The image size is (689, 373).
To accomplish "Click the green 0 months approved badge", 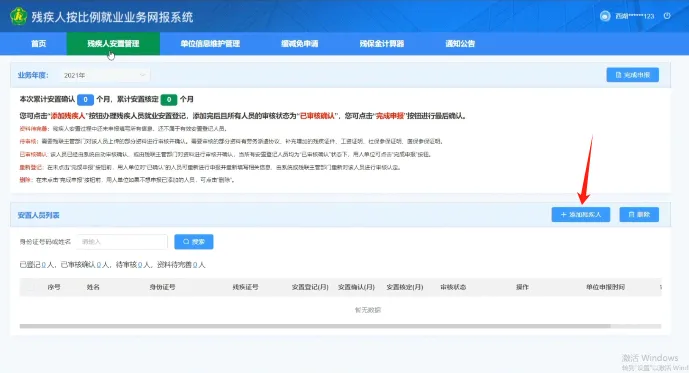I will [x=169, y=100].
